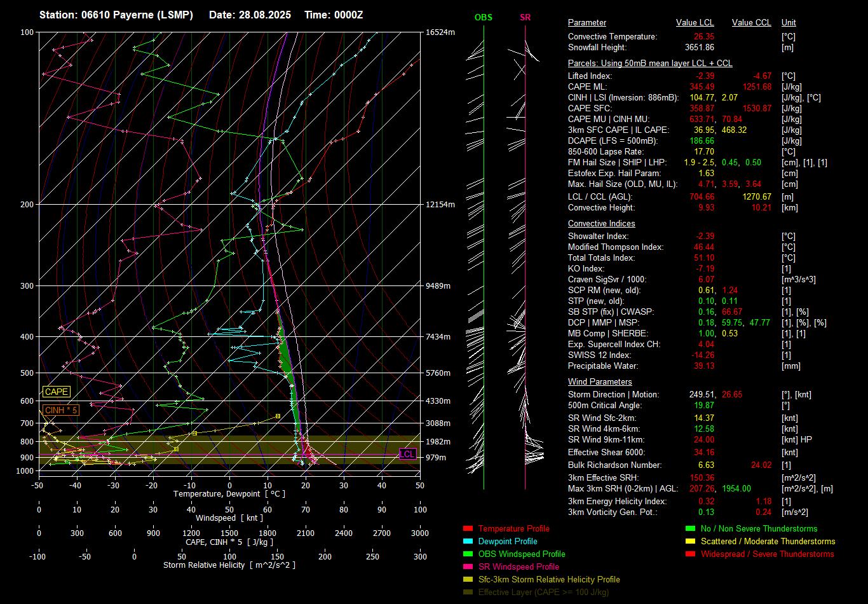This screenshot has height=604, width=868.
Task: Click the pink SR Windspeed Profile swatch
Action: (x=468, y=567)
